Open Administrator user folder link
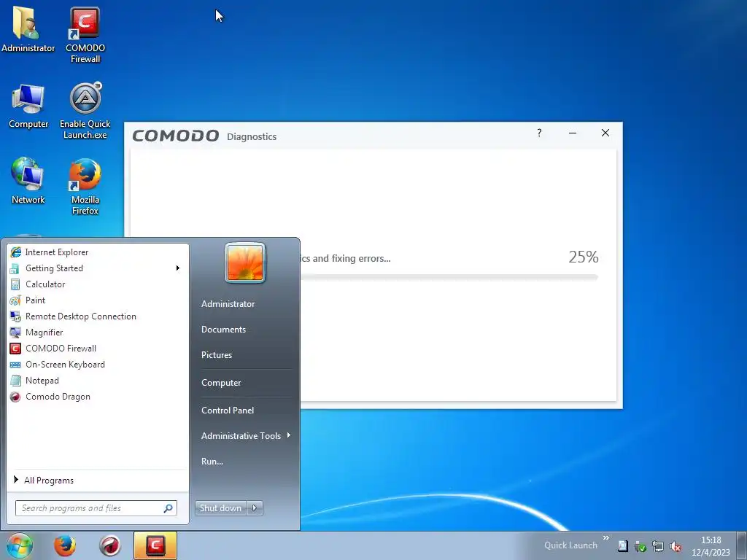Screen dimensions: 747x560 coord(228,304)
